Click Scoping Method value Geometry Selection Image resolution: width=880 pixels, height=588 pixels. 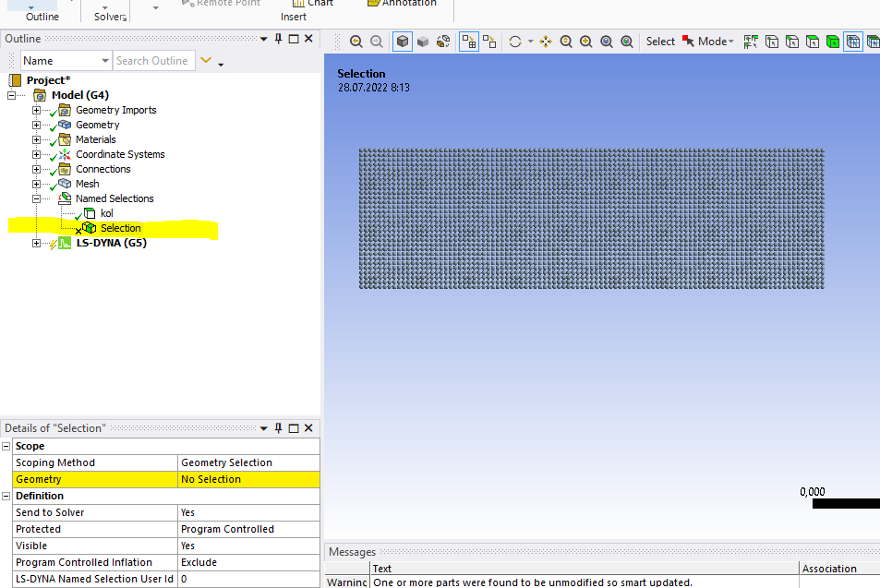(x=248, y=462)
